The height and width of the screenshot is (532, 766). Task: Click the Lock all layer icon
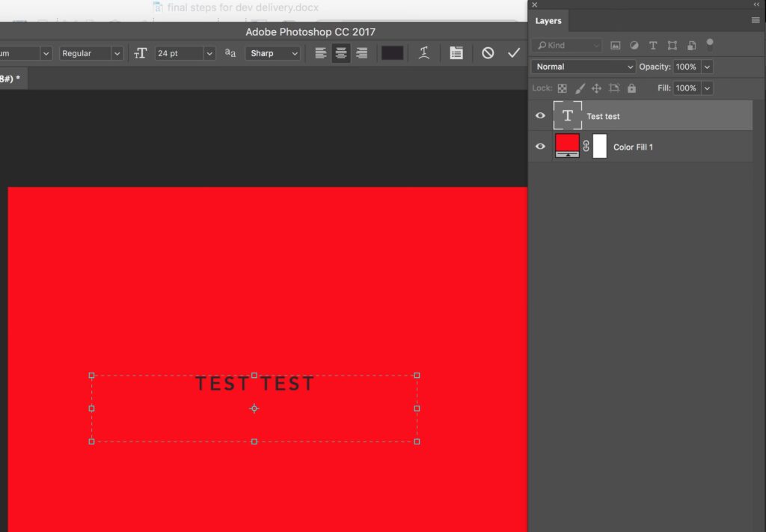[631, 88]
